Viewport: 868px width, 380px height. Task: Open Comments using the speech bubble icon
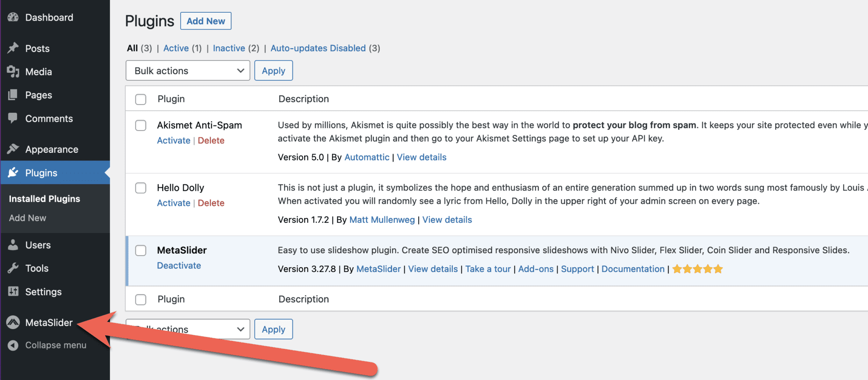tap(13, 118)
